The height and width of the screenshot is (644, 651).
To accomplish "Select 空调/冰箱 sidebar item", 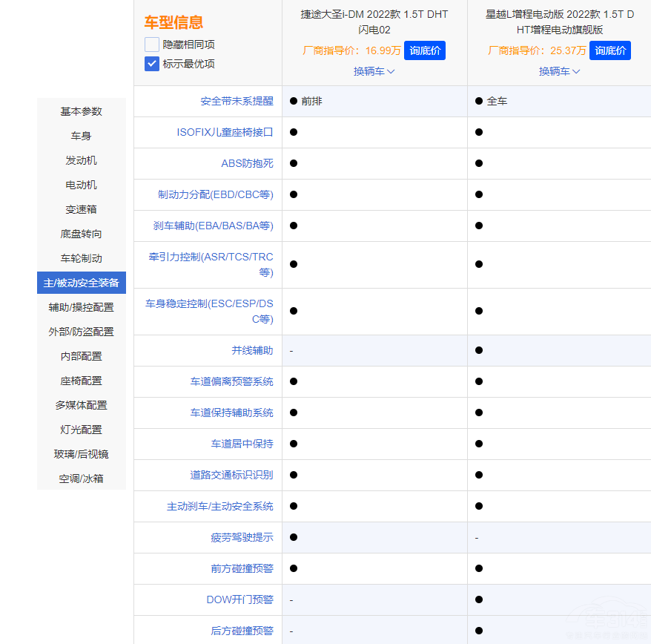I will pyautogui.click(x=82, y=479).
